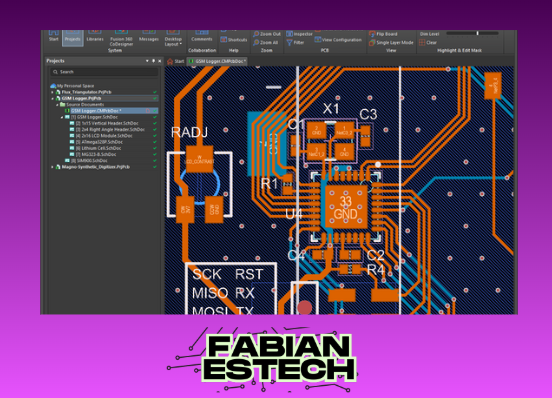Toggle the Projects panel button
This screenshot has height=398, width=552.
tap(73, 38)
